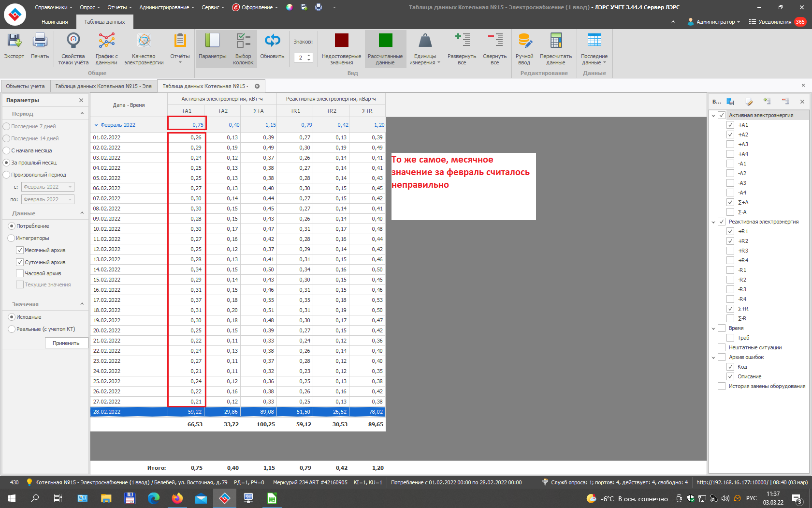Open Windows Start menu

click(12, 498)
